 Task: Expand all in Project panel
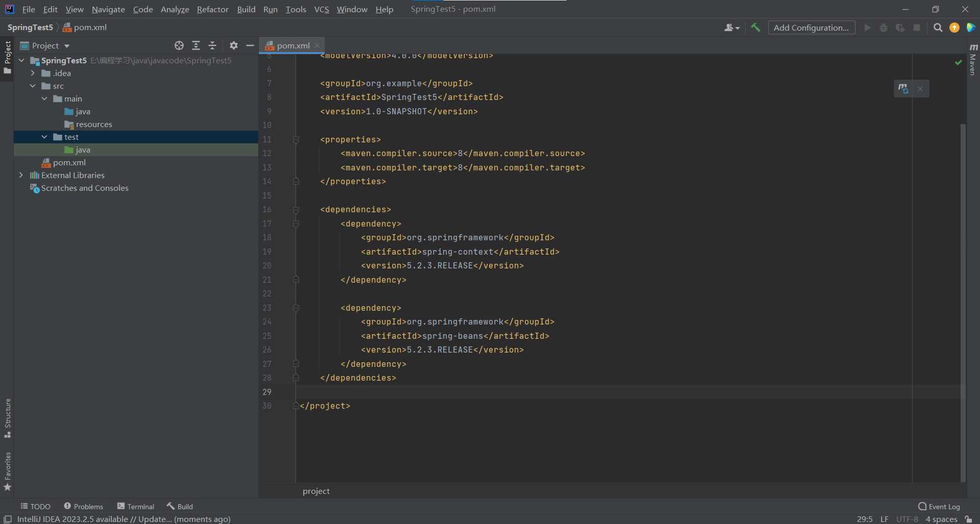[196, 45]
